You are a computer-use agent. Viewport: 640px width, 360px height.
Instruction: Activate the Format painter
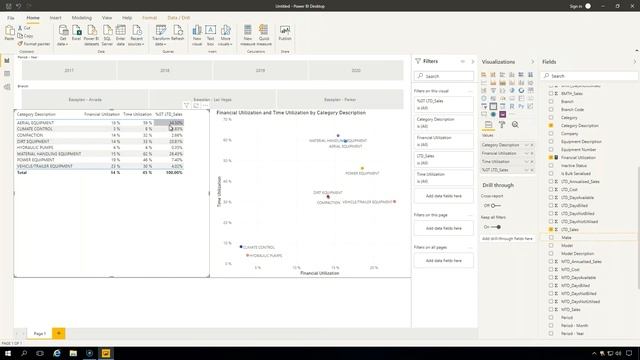(33, 44)
